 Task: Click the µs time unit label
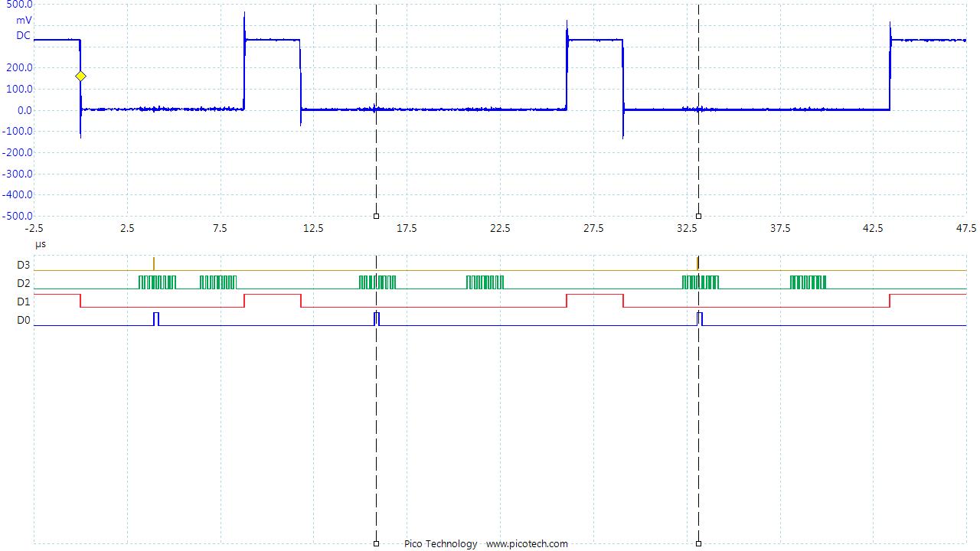click(39, 243)
